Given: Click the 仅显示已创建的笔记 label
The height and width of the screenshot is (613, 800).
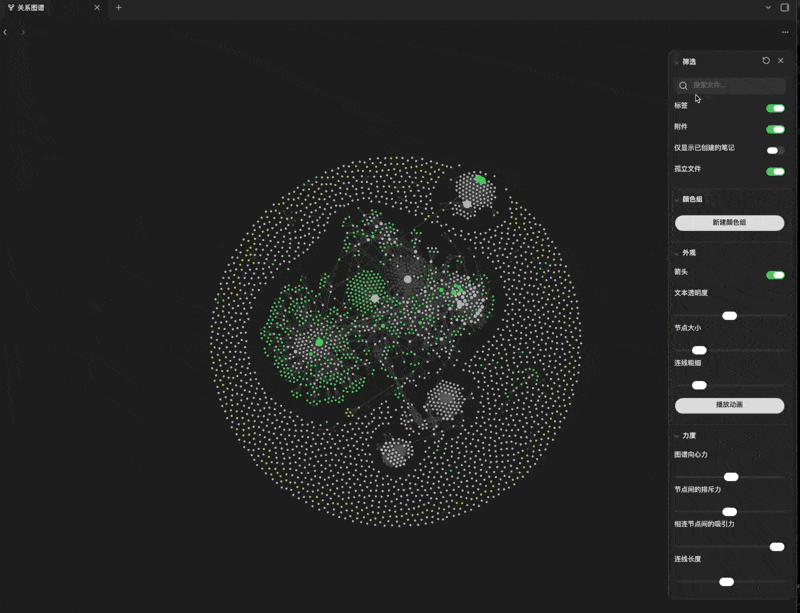Looking at the screenshot, I should (x=704, y=148).
